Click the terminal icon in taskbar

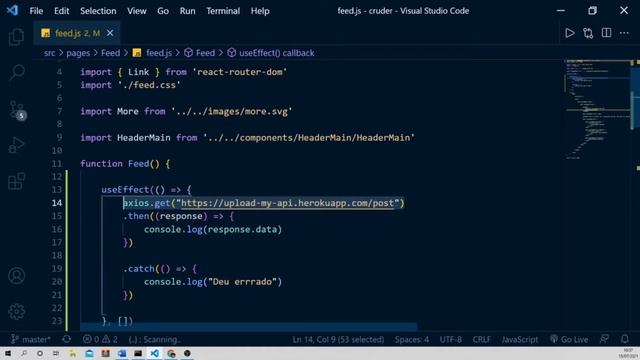point(138,353)
